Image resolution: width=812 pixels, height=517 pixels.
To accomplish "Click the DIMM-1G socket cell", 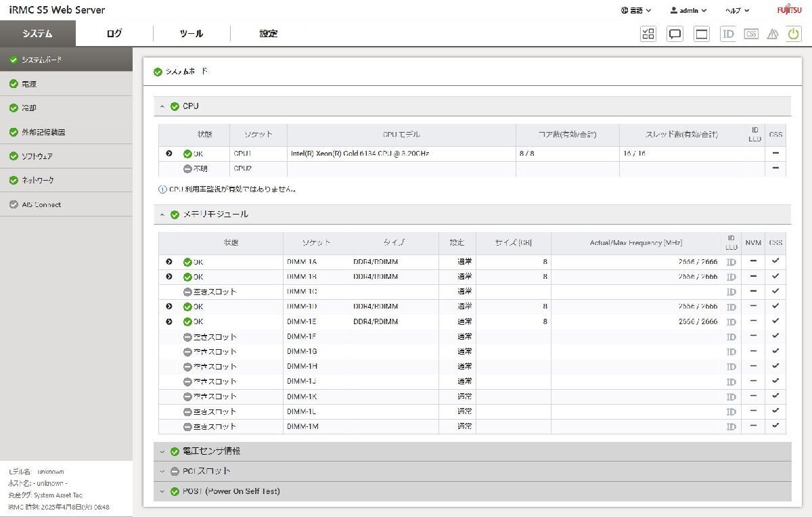I will coord(317,351).
